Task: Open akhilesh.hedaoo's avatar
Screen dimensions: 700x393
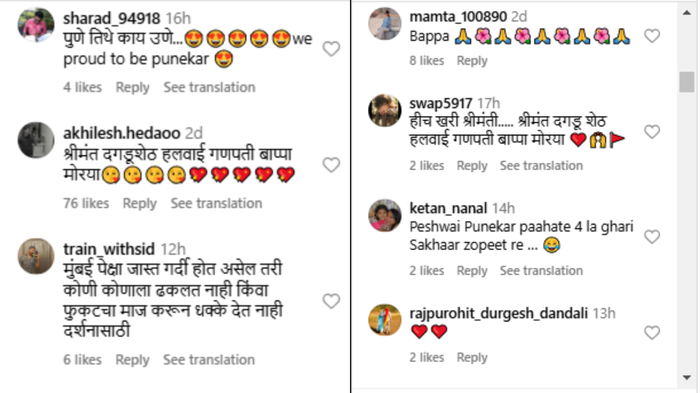Action: 36,140
